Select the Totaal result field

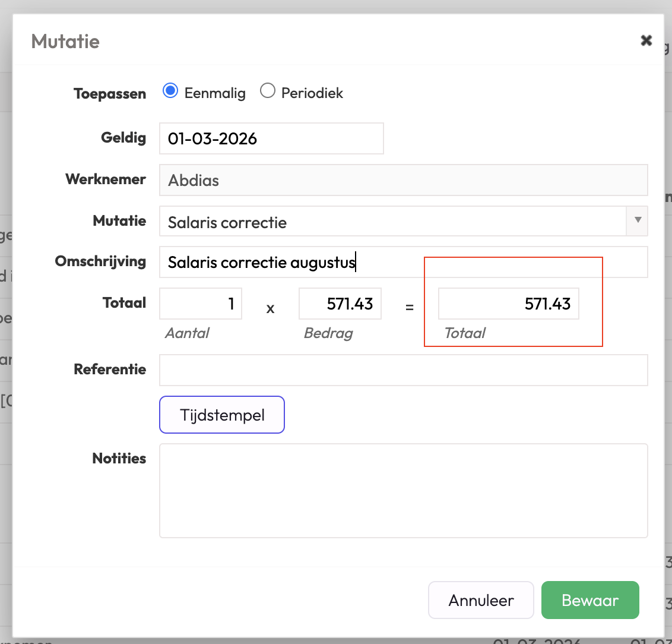click(508, 304)
